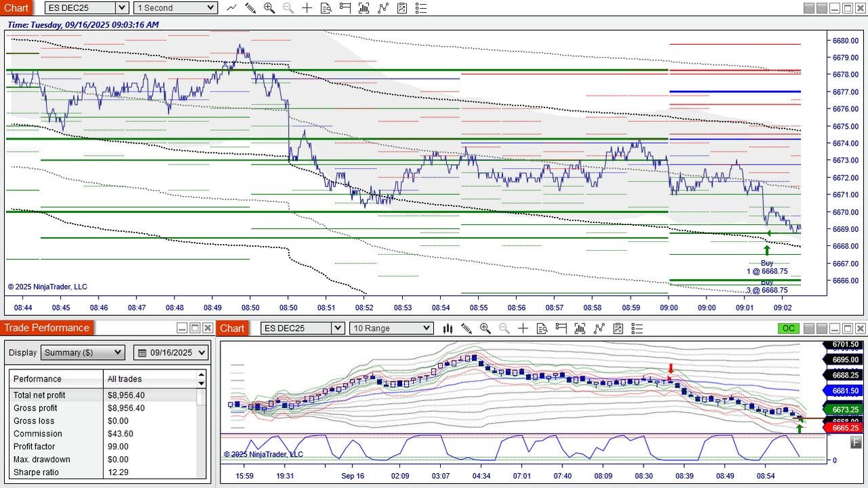Select the Commission row label
Viewport: 868px width, 488px height.
point(38,434)
